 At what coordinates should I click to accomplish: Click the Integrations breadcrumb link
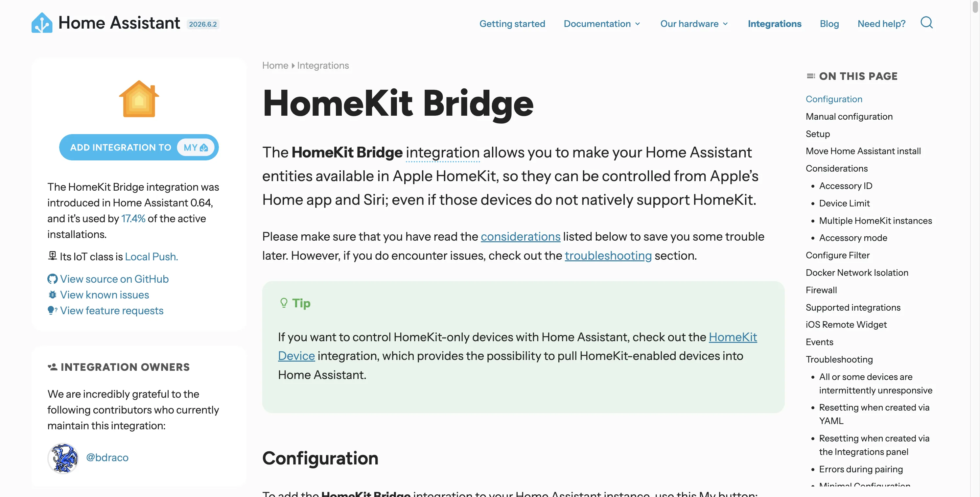click(323, 65)
